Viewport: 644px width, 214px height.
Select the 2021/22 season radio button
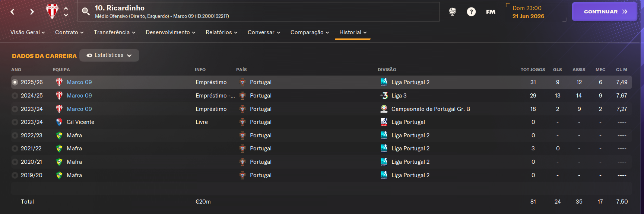[15, 148]
